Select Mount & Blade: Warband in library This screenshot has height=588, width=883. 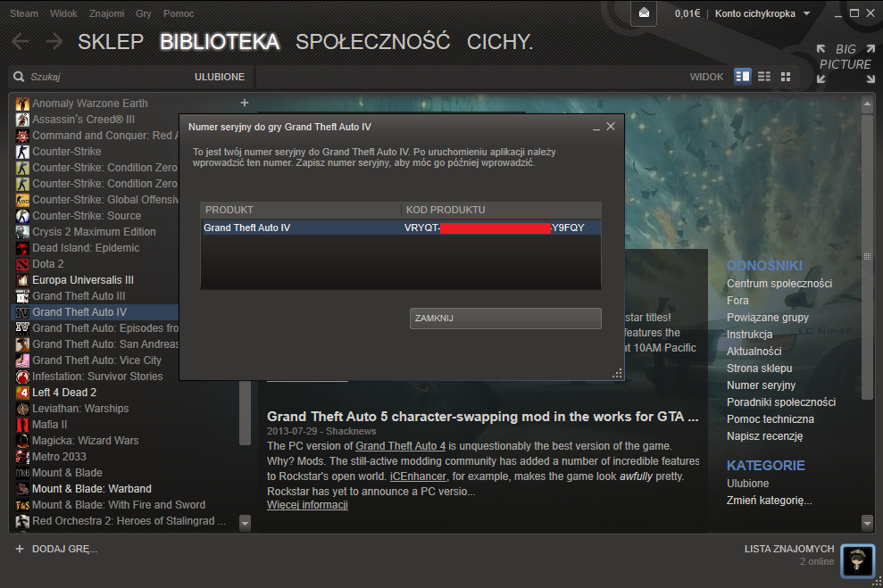[92, 489]
